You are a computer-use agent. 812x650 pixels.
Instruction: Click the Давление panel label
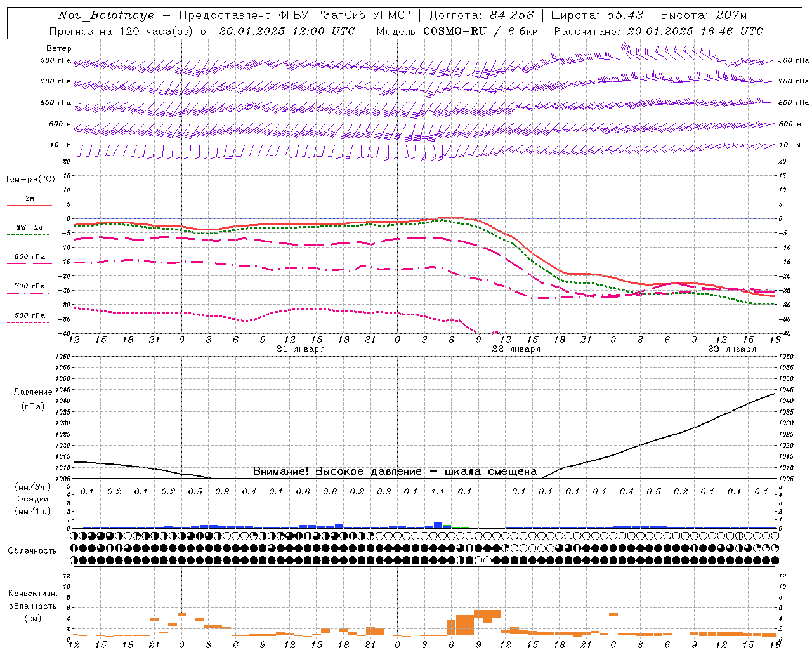pos(33,392)
